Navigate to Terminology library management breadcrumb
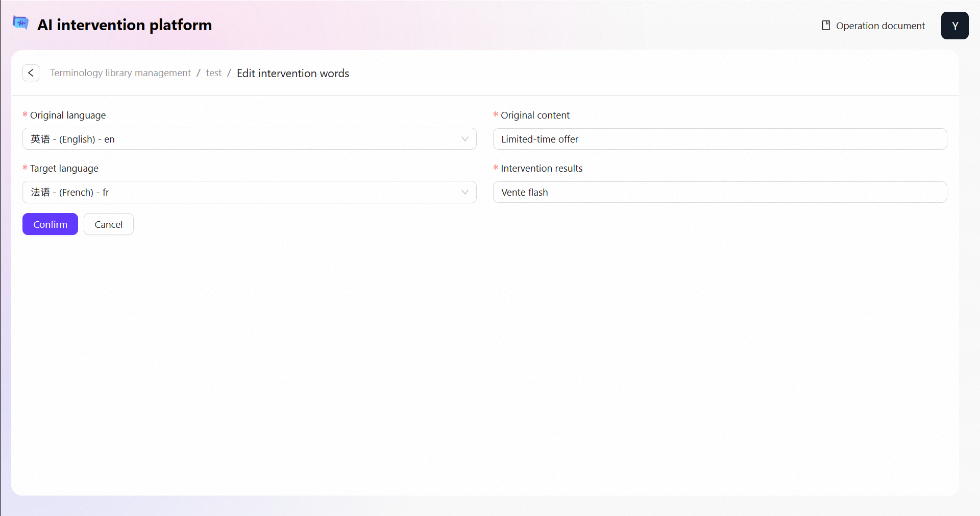 tap(120, 73)
